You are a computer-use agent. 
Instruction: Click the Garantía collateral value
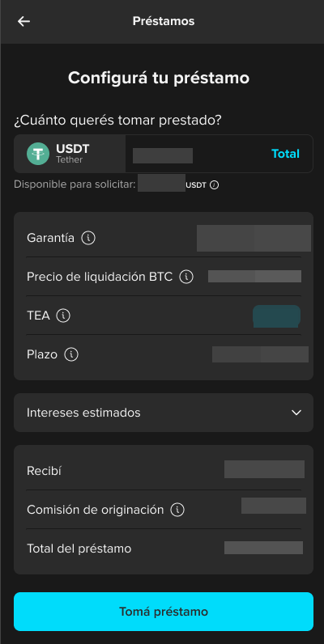tap(254, 238)
